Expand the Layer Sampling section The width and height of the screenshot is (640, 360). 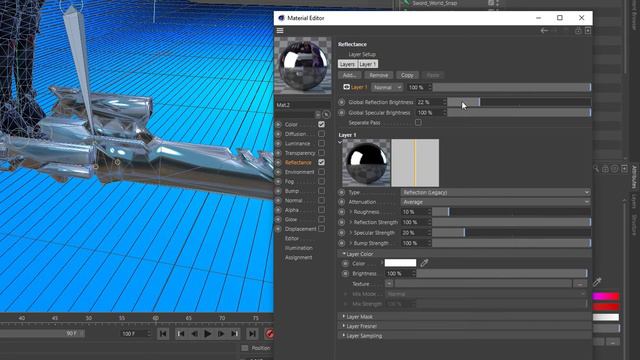coord(344,336)
